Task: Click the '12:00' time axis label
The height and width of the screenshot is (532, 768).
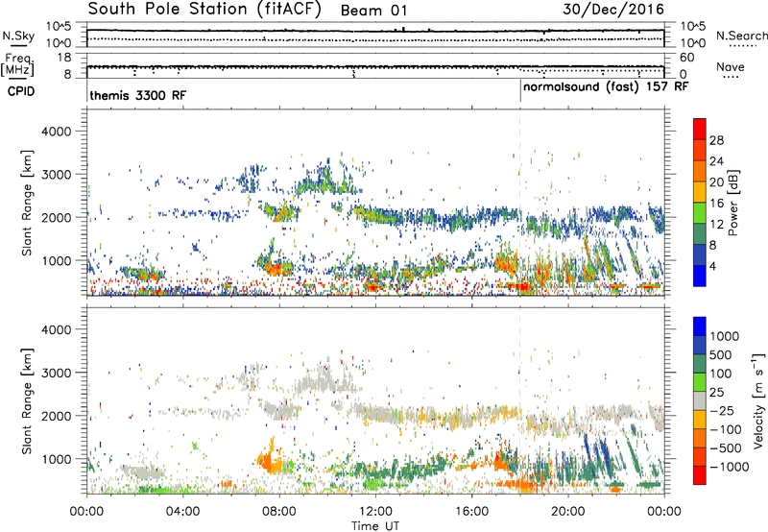Action: tap(375, 512)
